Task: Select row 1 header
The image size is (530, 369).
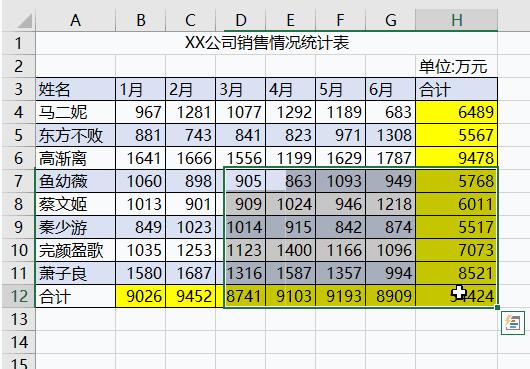Action: 18,43
